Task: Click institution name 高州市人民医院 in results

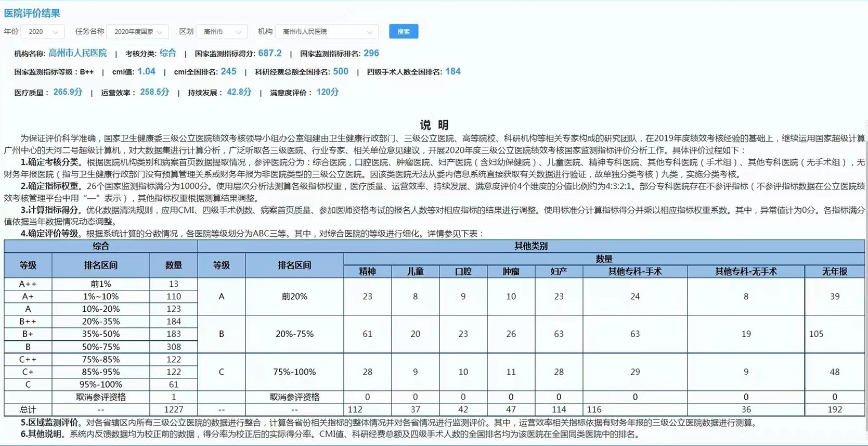Action: tap(77, 53)
